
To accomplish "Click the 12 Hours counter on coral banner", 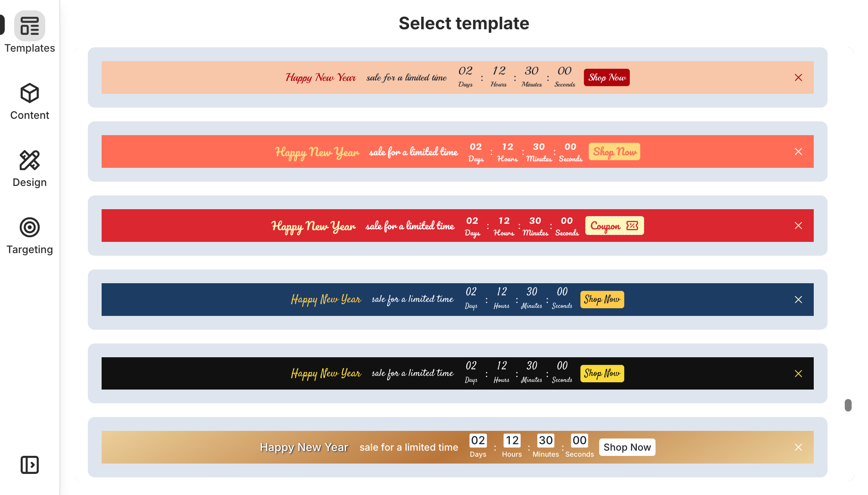I will click(x=508, y=152).
